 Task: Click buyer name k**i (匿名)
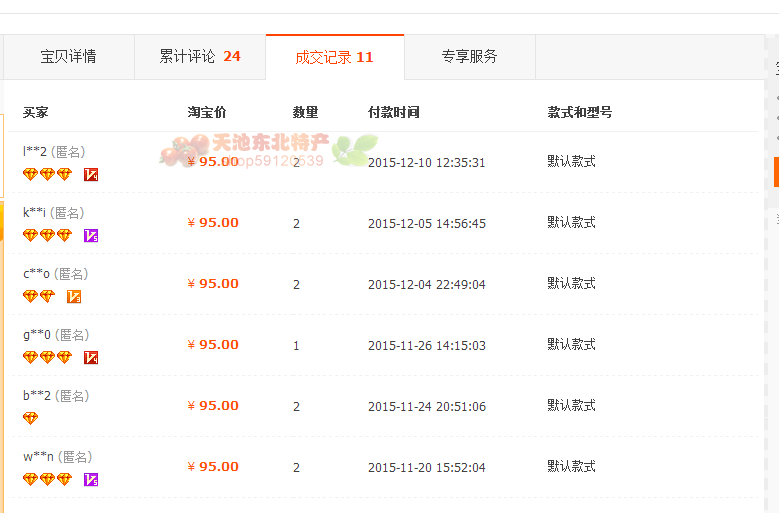53,213
